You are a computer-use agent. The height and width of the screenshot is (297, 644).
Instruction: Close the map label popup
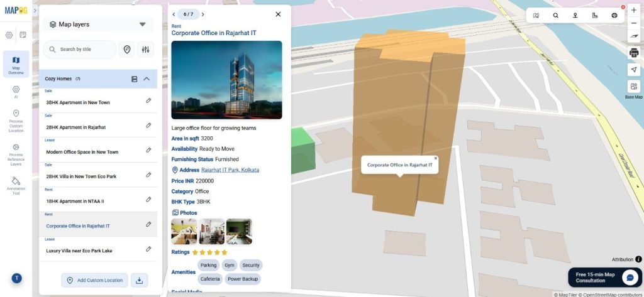coord(436,158)
